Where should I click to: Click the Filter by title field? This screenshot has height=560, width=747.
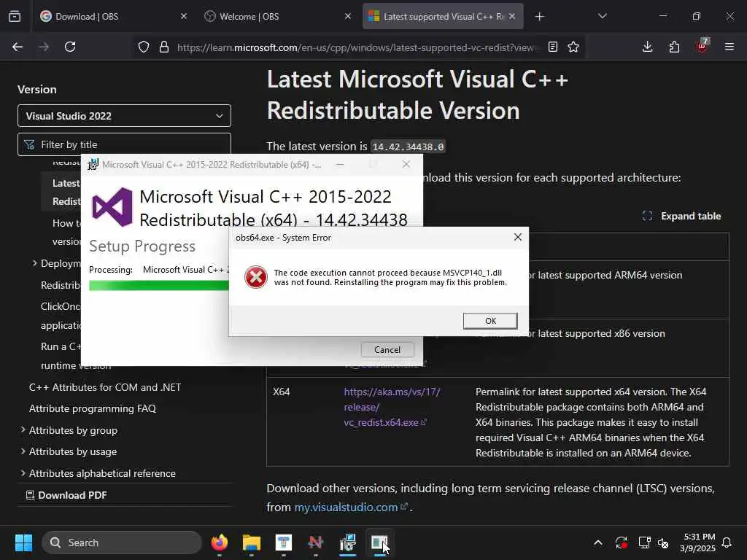(124, 144)
